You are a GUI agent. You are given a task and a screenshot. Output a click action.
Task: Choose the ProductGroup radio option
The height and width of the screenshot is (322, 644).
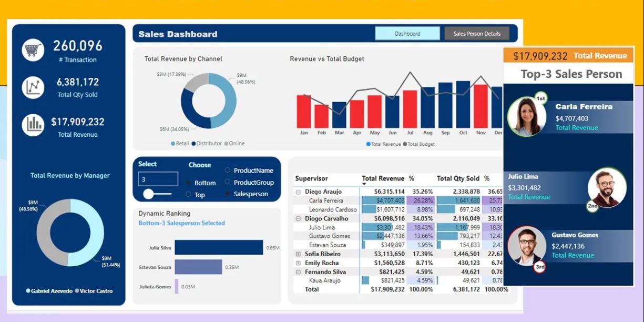[228, 182]
